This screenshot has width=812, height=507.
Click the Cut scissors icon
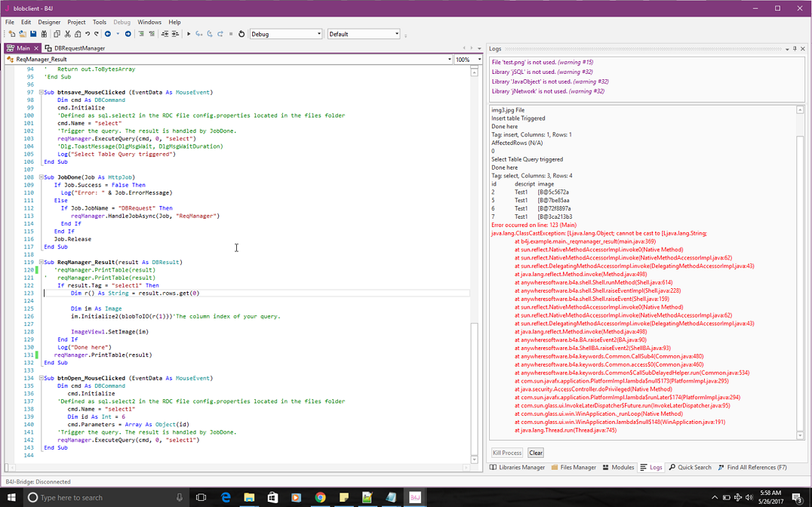point(67,34)
